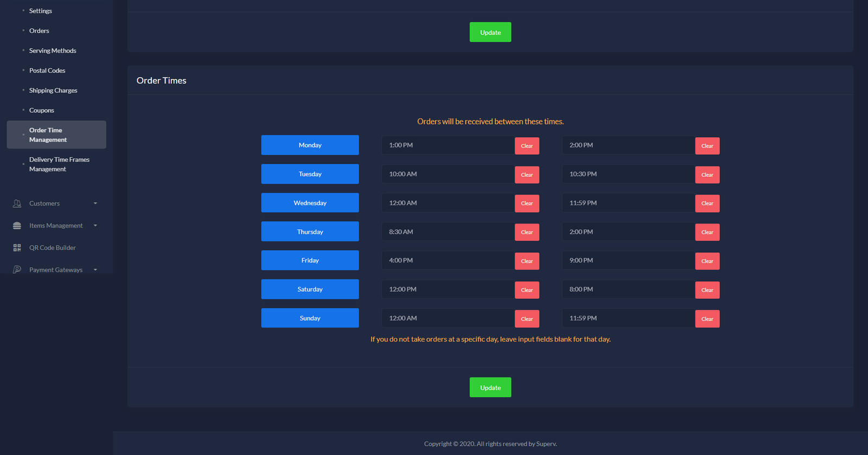Click the Customers sidebar icon

17,203
